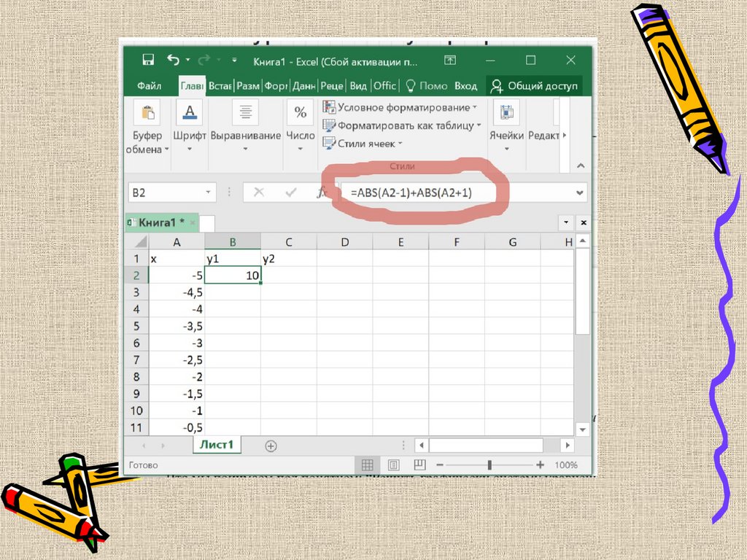Add a new sheet with plus icon
The height and width of the screenshot is (560, 747).
[271, 446]
